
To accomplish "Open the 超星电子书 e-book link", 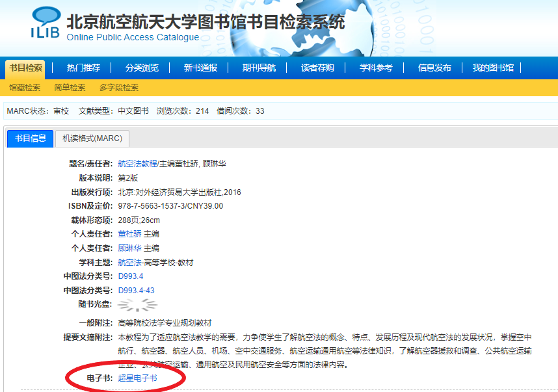I will pos(137,378).
